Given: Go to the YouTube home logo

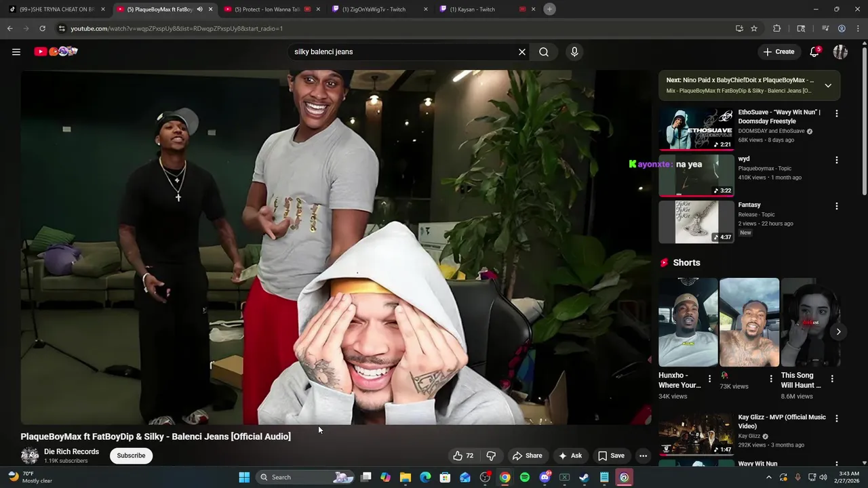Looking at the screenshot, I should 56,52.
